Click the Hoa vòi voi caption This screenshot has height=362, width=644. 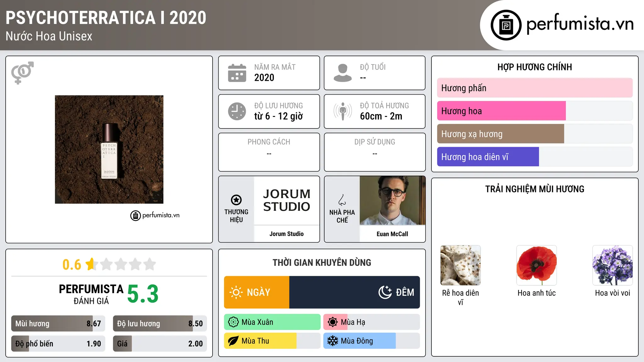pyautogui.click(x=613, y=293)
